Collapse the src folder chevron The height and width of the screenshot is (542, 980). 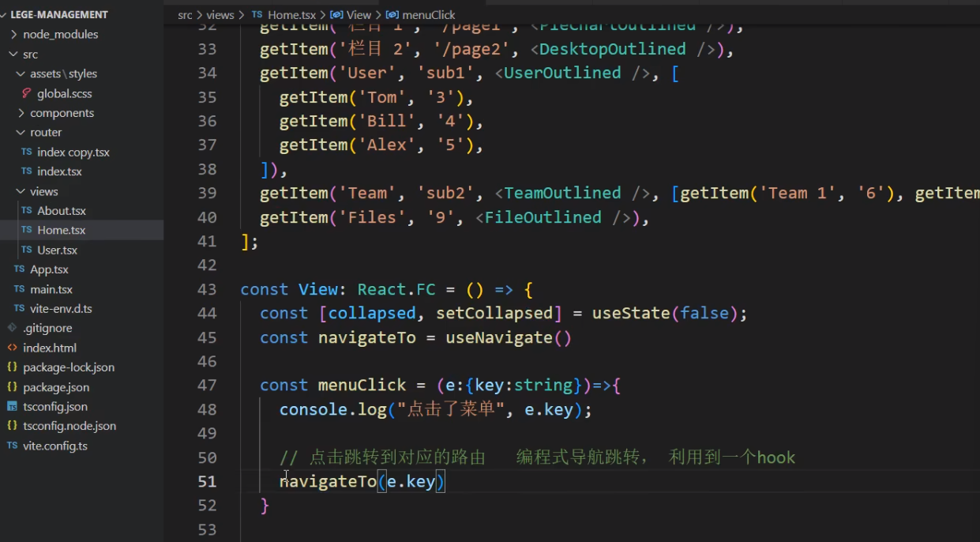click(x=14, y=55)
